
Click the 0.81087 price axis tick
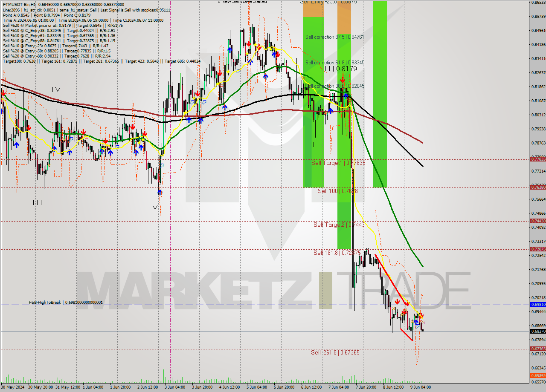coord(538,101)
